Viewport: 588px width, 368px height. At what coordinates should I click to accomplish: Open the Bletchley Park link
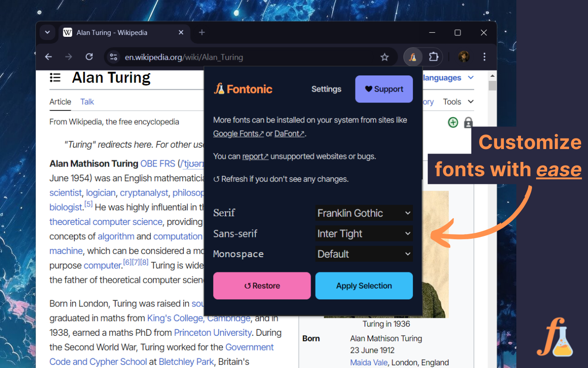pos(186,362)
